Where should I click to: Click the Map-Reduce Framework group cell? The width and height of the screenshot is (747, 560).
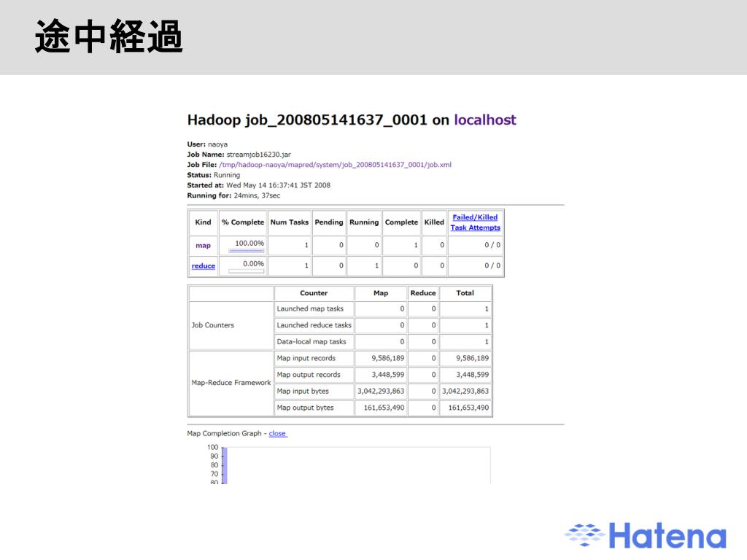pos(231,383)
